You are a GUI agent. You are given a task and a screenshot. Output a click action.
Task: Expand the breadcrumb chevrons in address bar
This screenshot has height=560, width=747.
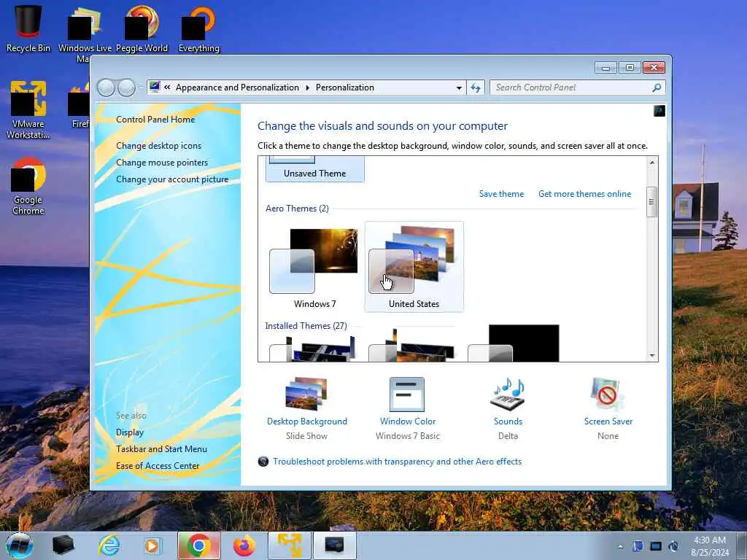pyautogui.click(x=167, y=87)
